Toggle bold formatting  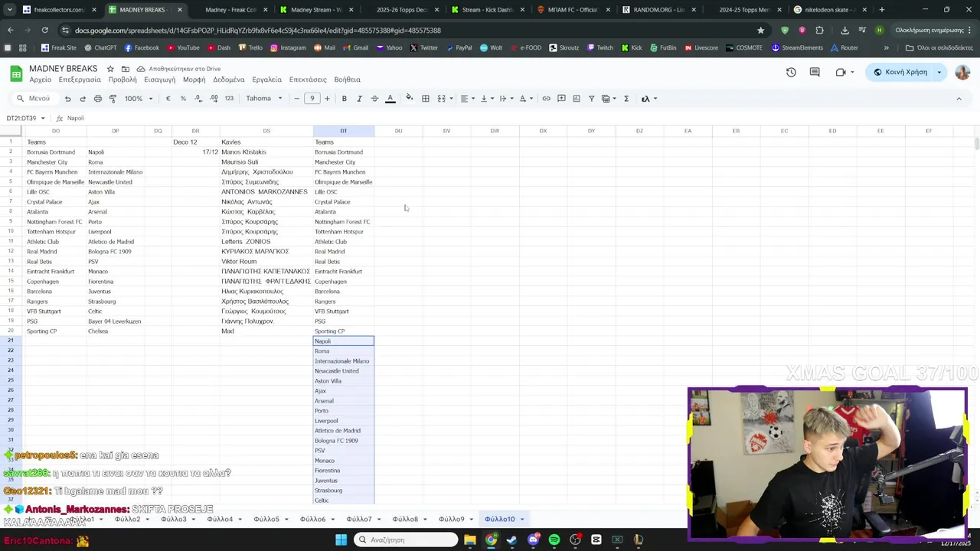click(345, 99)
